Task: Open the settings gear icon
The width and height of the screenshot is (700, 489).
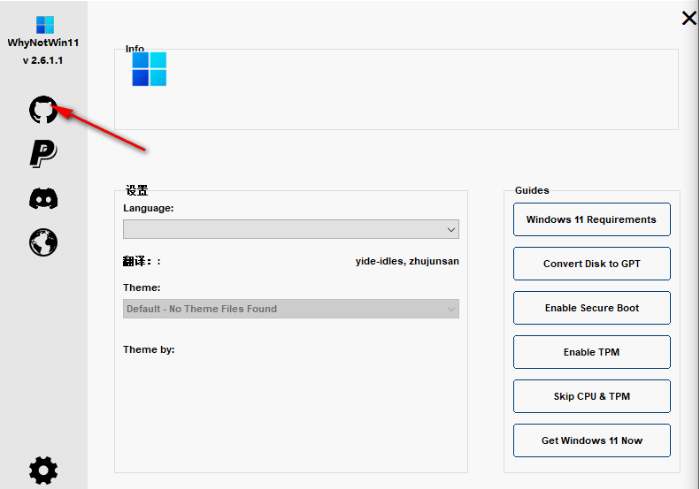Action: pos(43,469)
